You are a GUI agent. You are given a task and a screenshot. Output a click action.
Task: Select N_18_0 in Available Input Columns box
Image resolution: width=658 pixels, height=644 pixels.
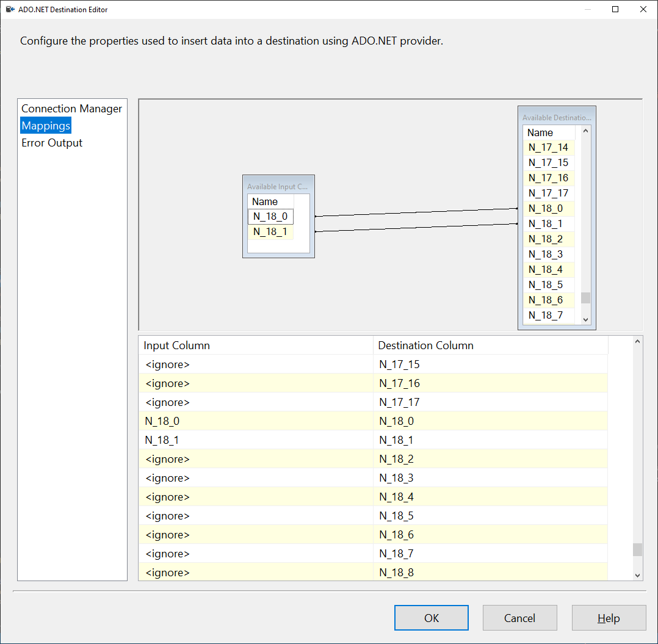pos(270,217)
